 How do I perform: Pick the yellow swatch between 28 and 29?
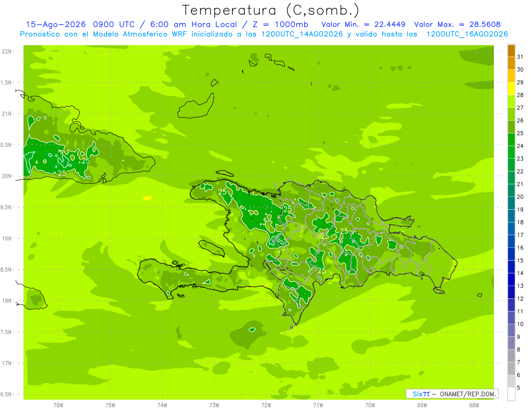click(x=511, y=89)
